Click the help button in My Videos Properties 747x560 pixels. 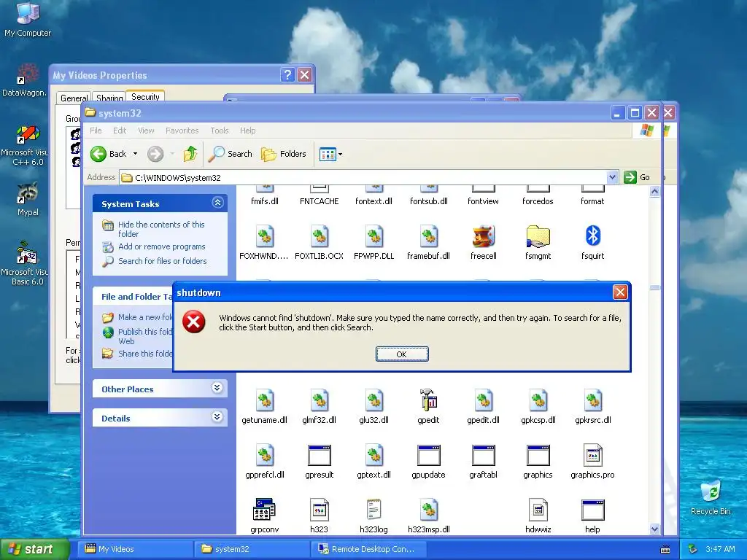287,75
